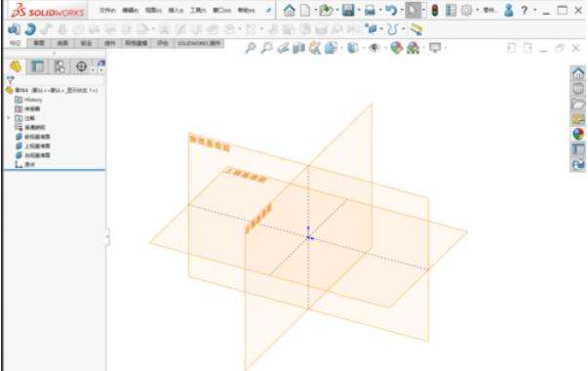Image resolution: width=588 pixels, height=371 pixels.
Task: Click the Home welcome icon in top toolbar
Action: point(290,10)
